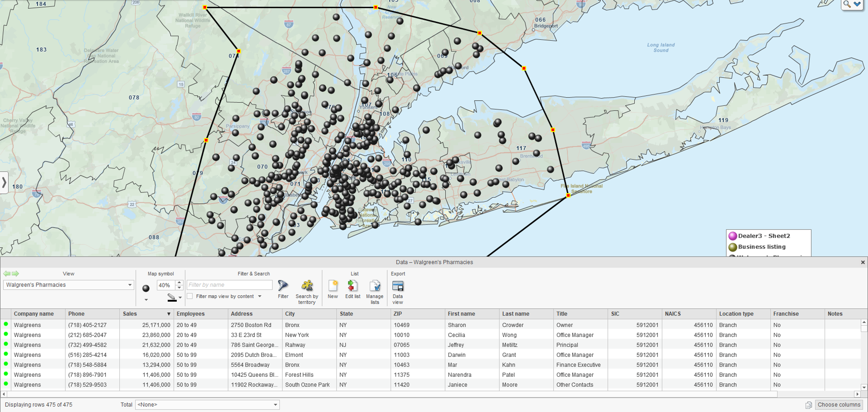Decrease the map symbol size percentage
The width and height of the screenshot is (868, 412).
point(180,287)
